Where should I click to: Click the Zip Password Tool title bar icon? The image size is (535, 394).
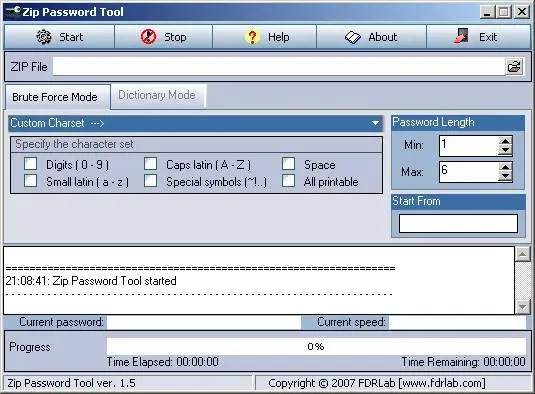point(13,11)
